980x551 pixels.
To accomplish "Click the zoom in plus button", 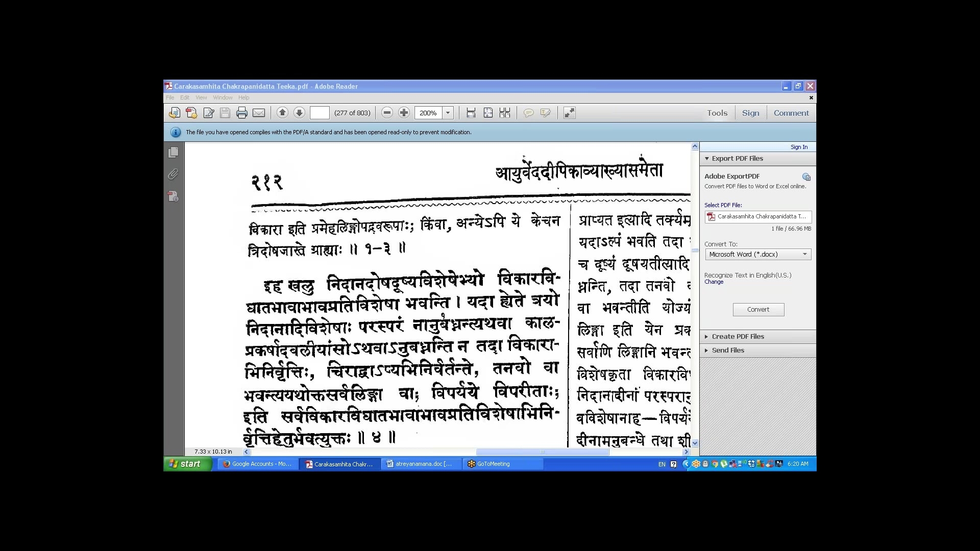I will click(x=404, y=113).
